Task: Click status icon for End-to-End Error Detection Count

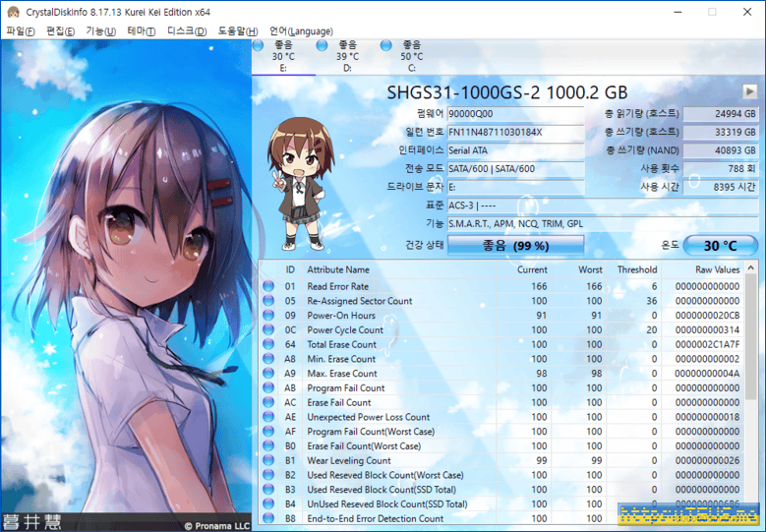Action: [x=268, y=518]
